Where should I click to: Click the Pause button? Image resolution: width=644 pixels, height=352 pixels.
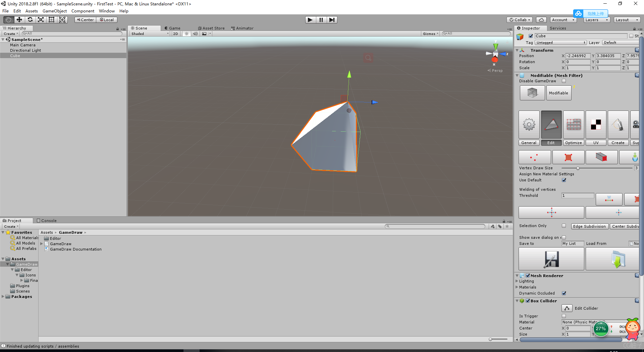(x=321, y=20)
